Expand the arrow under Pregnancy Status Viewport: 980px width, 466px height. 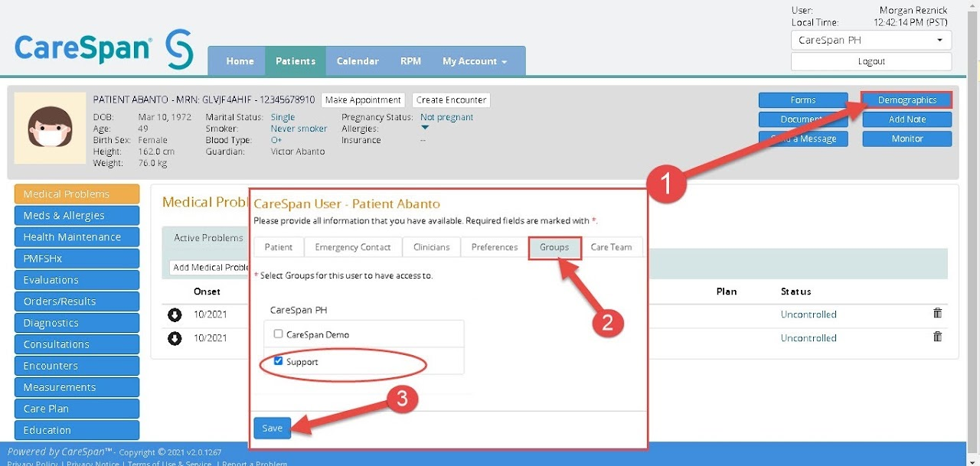point(425,128)
